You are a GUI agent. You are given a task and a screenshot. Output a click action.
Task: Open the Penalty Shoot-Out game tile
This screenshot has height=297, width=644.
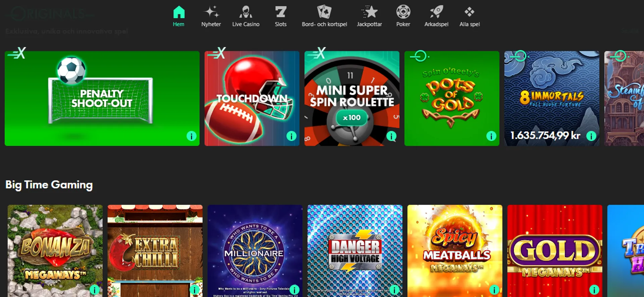click(102, 99)
